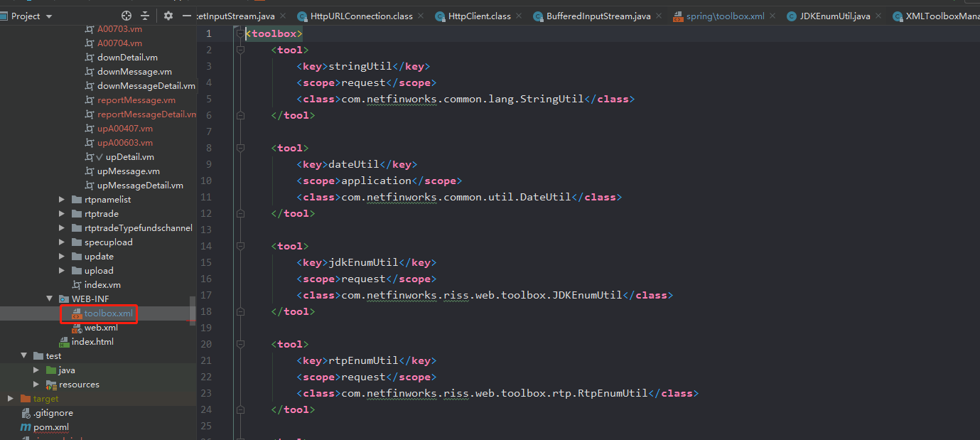
Task: Click the file icon of toolbox.xml in tree
Action: (77, 313)
